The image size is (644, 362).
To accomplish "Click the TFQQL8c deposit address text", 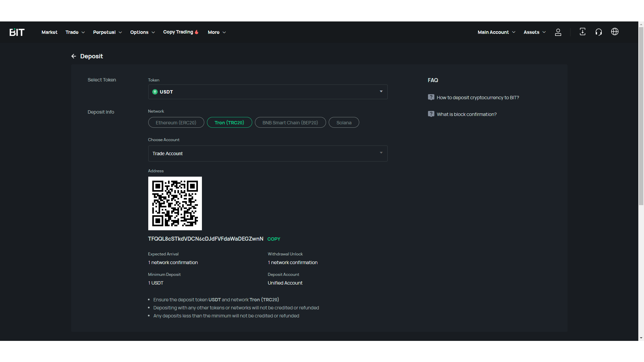I will [206, 239].
